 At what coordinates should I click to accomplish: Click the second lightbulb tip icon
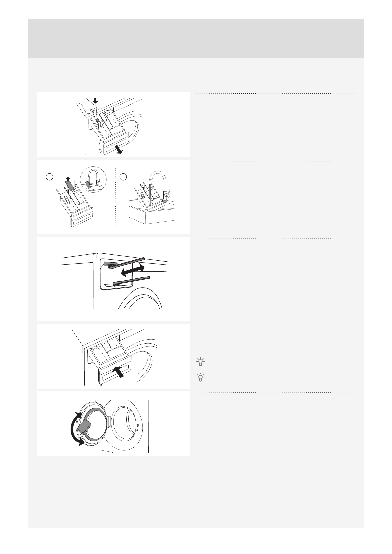pos(200,378)
